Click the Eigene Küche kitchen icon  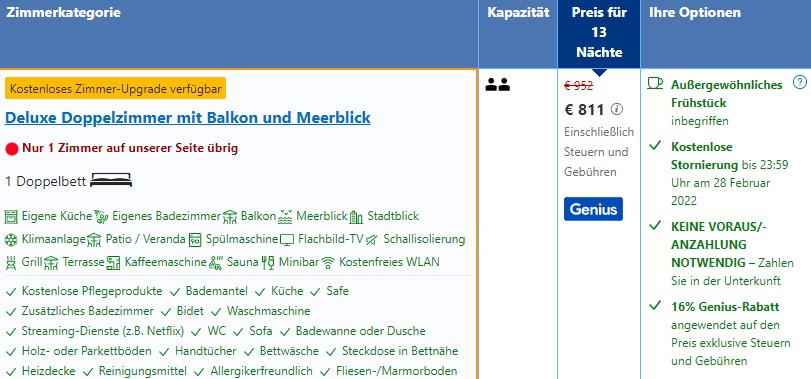click(11, 217)
